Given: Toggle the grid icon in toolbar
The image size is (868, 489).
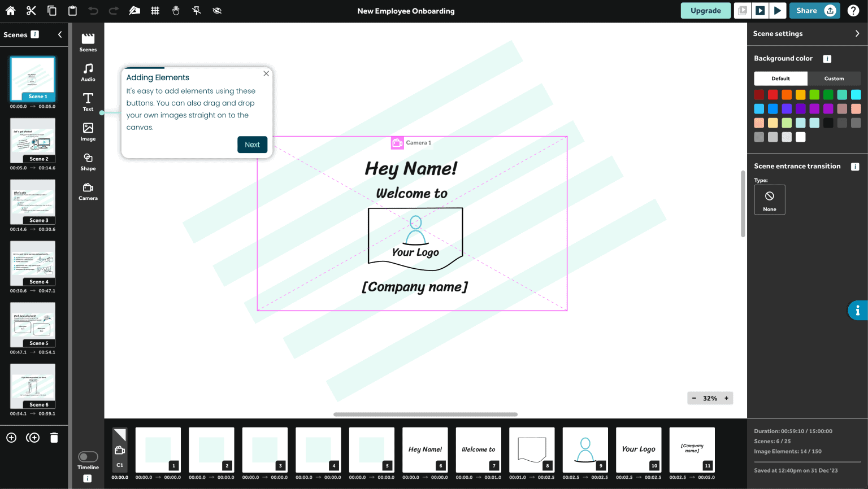Looking at the screenshot, I should click(x=155, y=11).
